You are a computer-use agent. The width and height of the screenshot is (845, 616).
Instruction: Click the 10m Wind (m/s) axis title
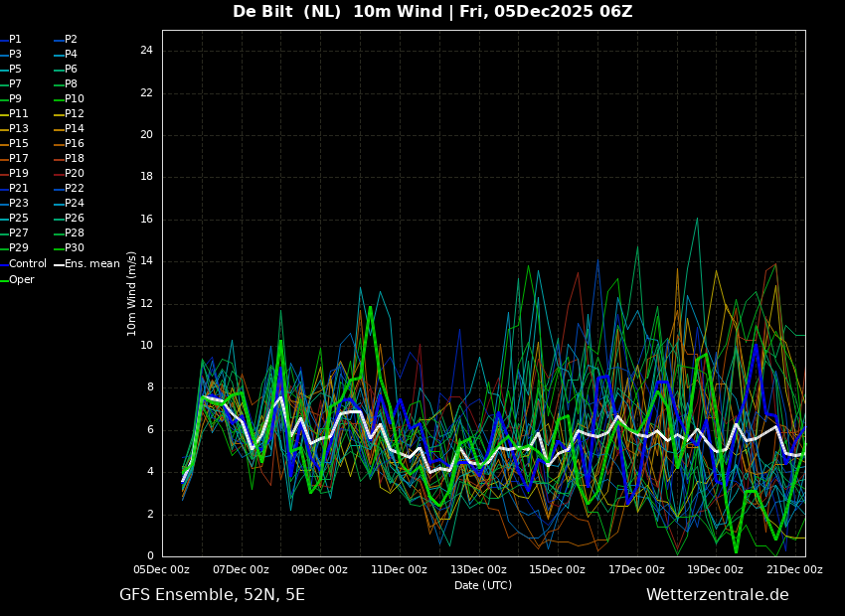(131, 293)
